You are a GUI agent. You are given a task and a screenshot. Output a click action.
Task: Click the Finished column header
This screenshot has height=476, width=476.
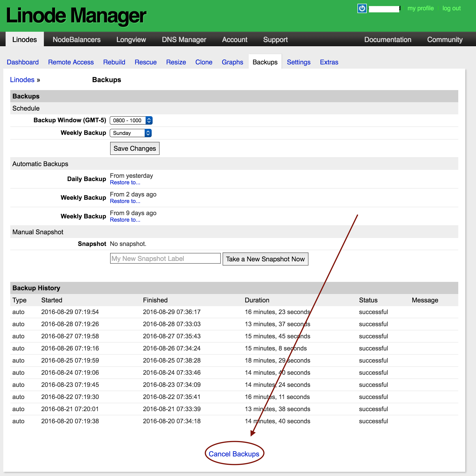pyautogui.click(x=155, y=300)
